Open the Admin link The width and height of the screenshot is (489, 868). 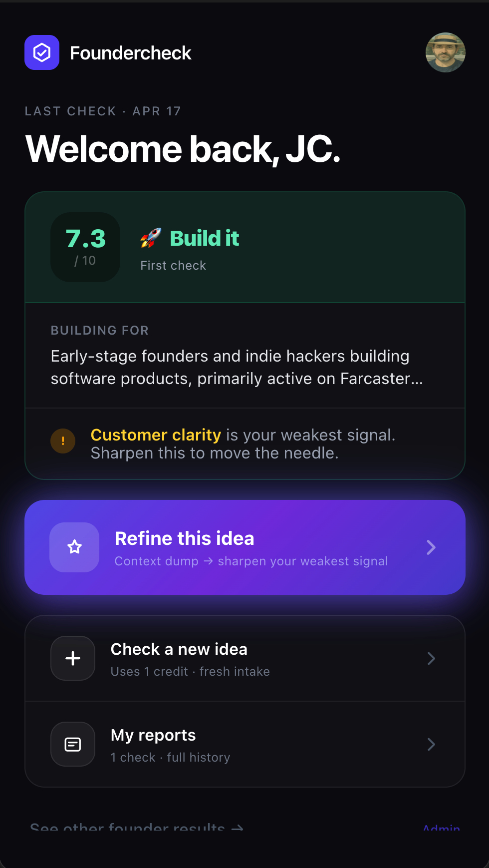[441, 828]
